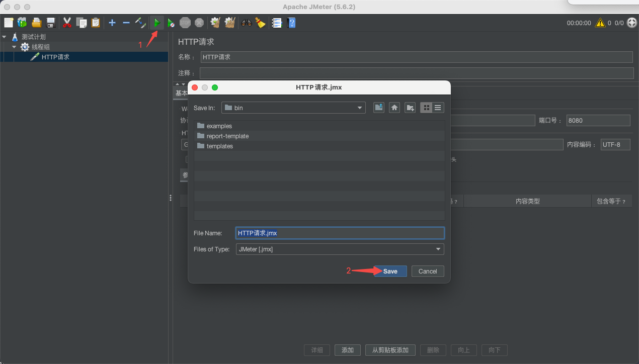Image resolution: width=639 pixels, height=364 pixels.
Task: Click the 包含等于? column header
Action: 611,201
